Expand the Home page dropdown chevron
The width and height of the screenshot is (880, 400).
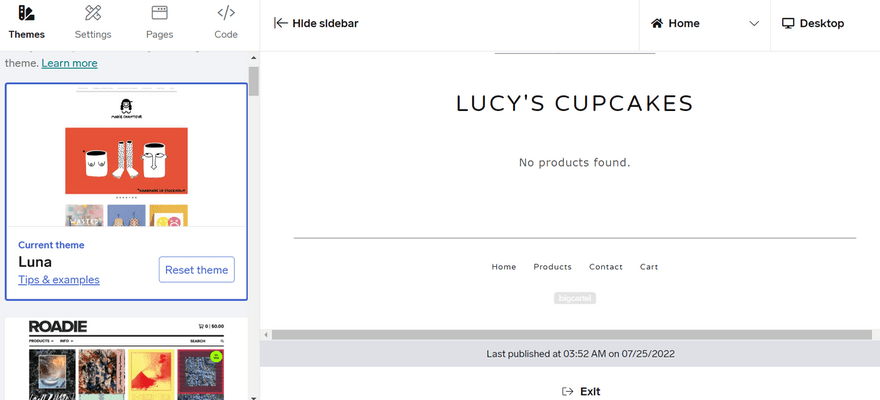754,24
